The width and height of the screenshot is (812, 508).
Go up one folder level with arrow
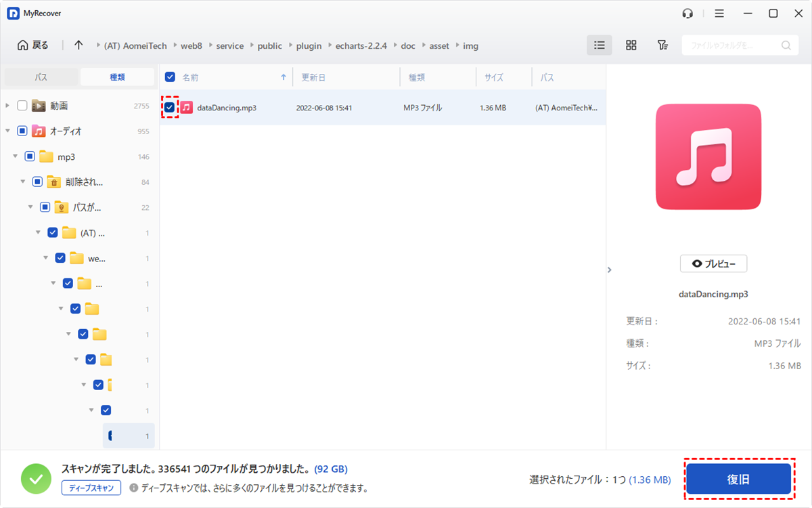(78, 45)
